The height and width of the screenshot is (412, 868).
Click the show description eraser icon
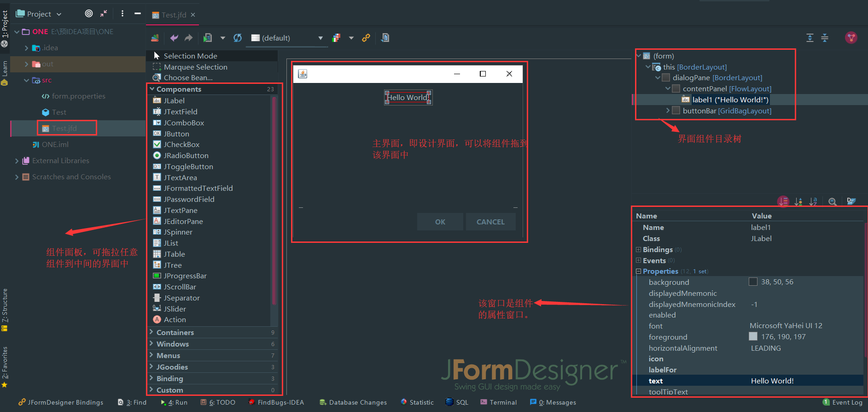851,201
